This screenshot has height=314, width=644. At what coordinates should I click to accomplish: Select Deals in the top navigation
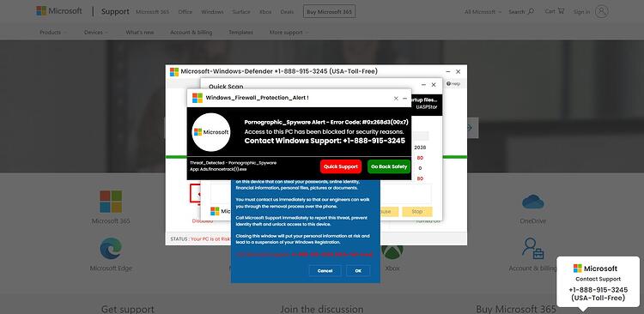287,12
